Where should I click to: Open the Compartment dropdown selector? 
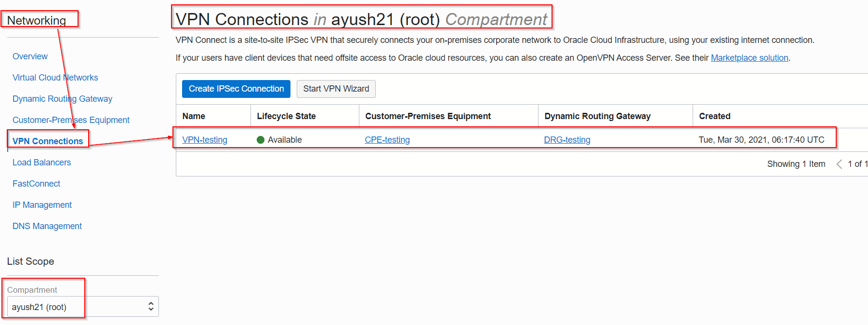click(82, 307)
